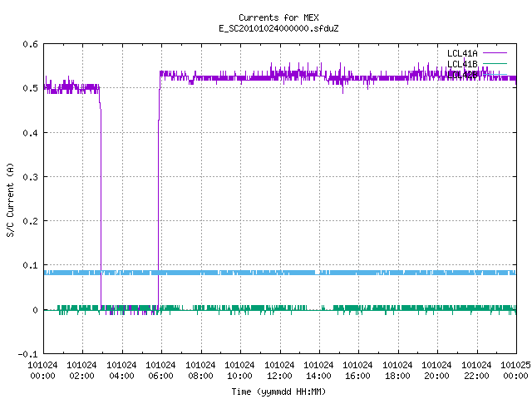Screen dimensions: 532x399
Task: Select the LCL42B legend label
Action: click(462, 75)
